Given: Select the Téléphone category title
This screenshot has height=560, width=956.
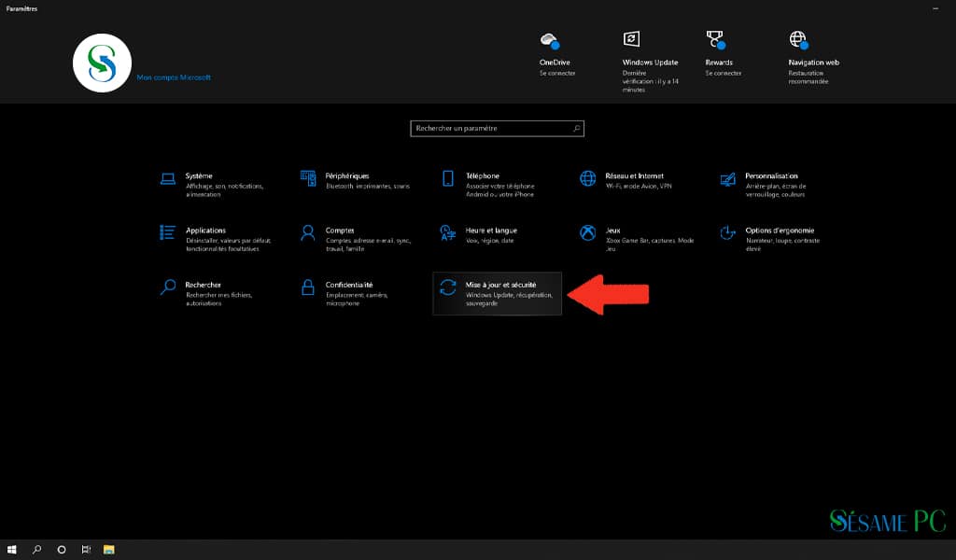Looking at the screenshot, I should point(483,176).
